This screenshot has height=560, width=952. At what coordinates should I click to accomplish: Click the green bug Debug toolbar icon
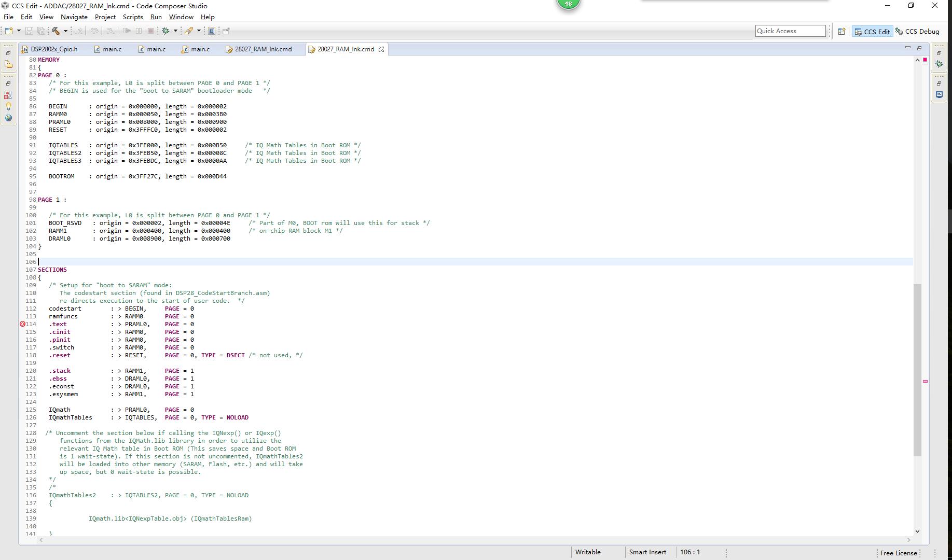click(x=166, y=31)
